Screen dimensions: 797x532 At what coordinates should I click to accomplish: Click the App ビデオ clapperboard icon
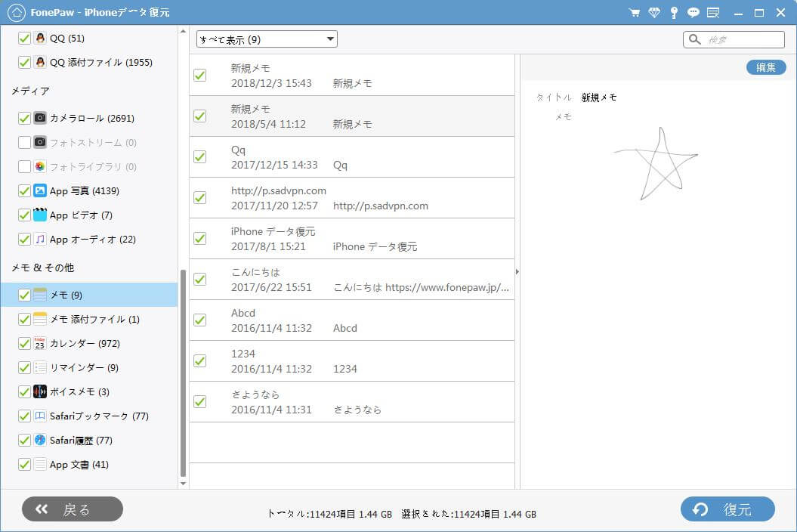[40, 215]
